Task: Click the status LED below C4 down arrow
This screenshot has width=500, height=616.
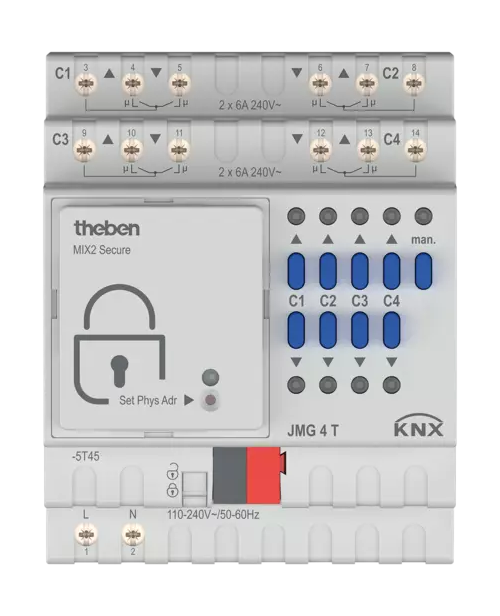Action: coord(392,385)
